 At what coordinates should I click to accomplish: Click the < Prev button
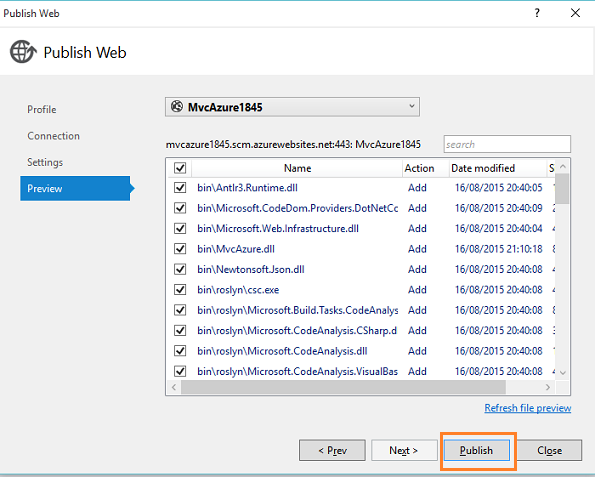[332, 450]
